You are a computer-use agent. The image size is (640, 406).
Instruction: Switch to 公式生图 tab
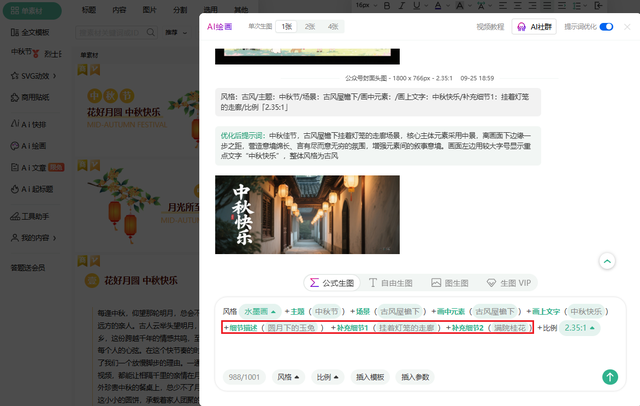[332, 283]
